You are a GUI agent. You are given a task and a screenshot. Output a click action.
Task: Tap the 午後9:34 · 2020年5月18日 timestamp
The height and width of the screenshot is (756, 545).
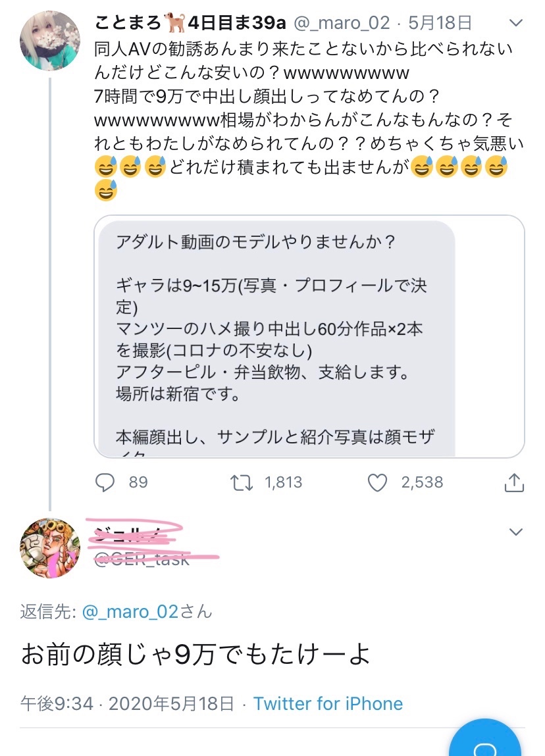pyautogui.click(x=127, y=703)
